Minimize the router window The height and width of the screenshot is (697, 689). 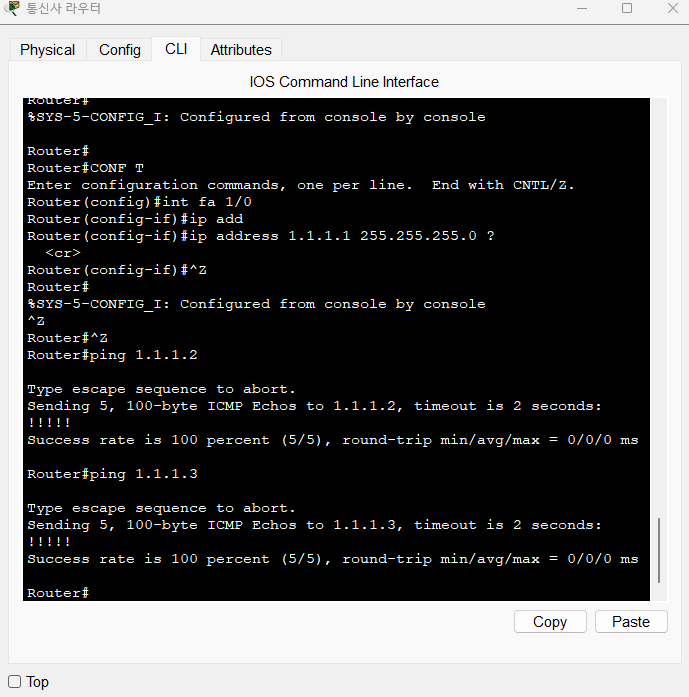click(x=582, y=8)
